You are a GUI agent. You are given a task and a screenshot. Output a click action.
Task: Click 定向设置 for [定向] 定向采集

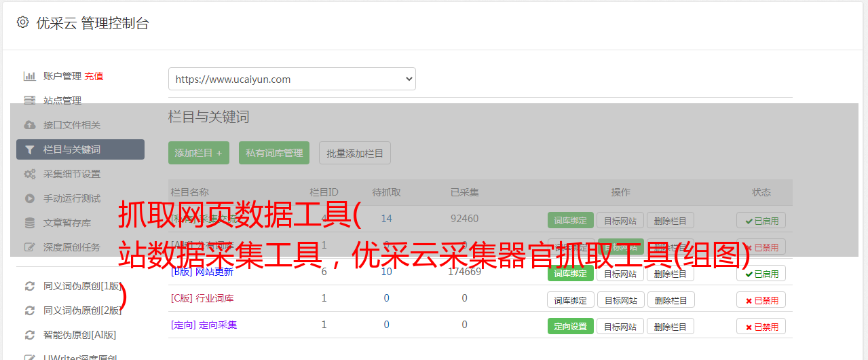pyautogui.click(x=571, y=326)
